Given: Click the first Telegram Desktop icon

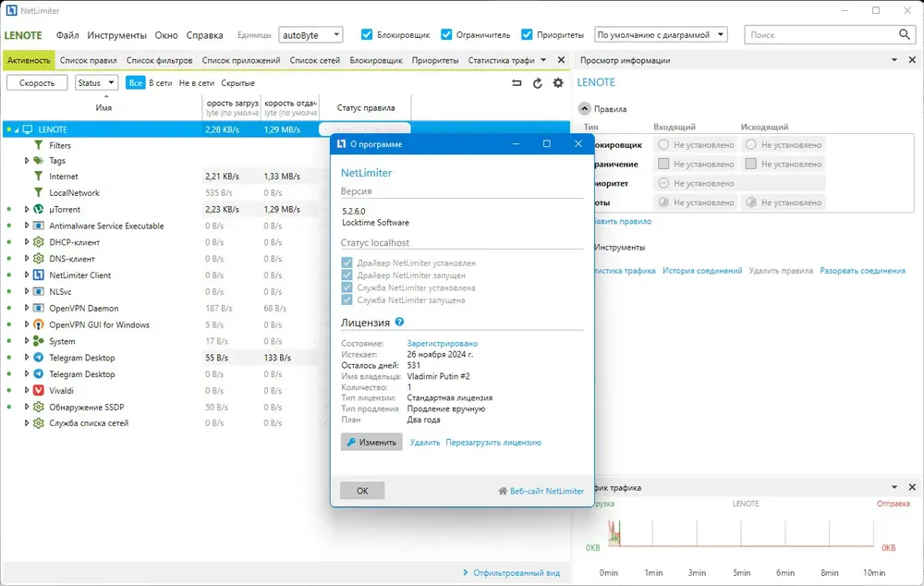Looking at the screenshot, I should point(38,358).
